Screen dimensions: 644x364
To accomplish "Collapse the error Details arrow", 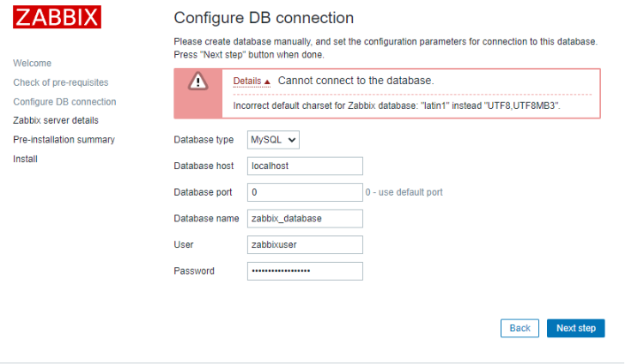I will tap(268, 82).
